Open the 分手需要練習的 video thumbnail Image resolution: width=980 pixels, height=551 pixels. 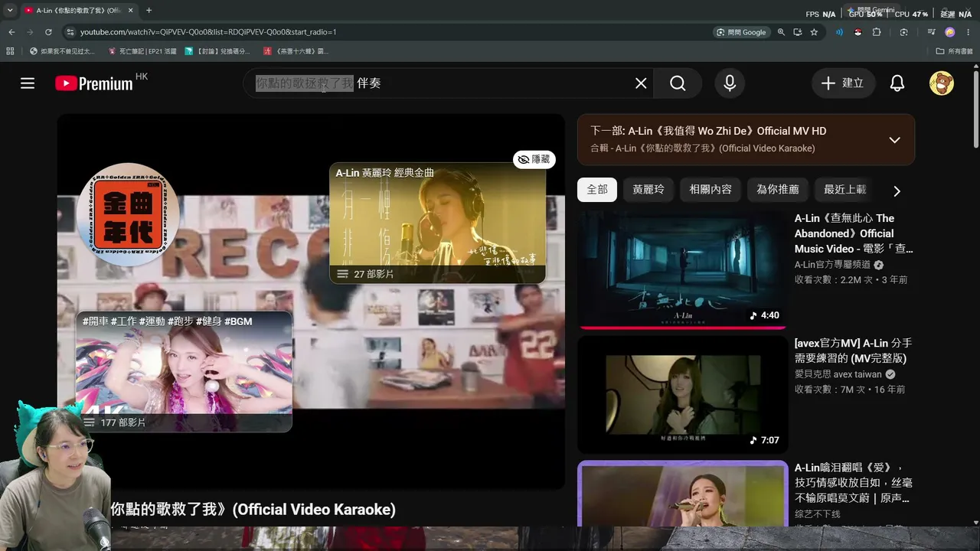click(x=682, y=395)
